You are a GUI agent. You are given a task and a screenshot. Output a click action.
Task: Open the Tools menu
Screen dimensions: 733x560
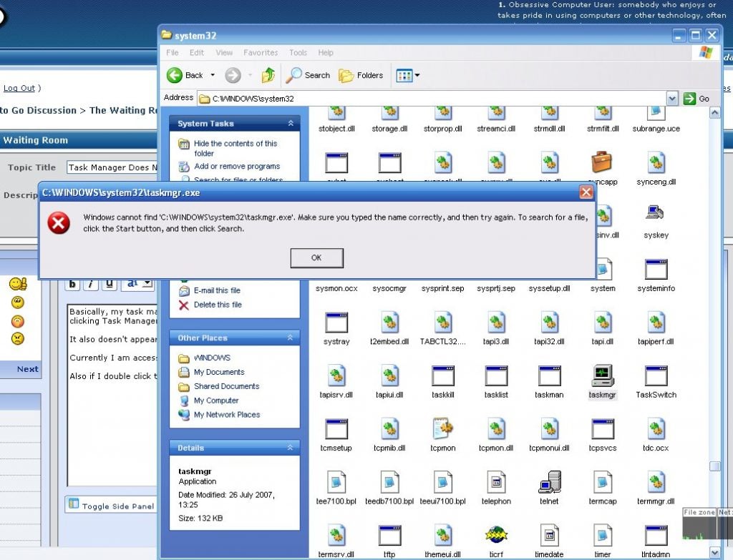pos(298,52)
